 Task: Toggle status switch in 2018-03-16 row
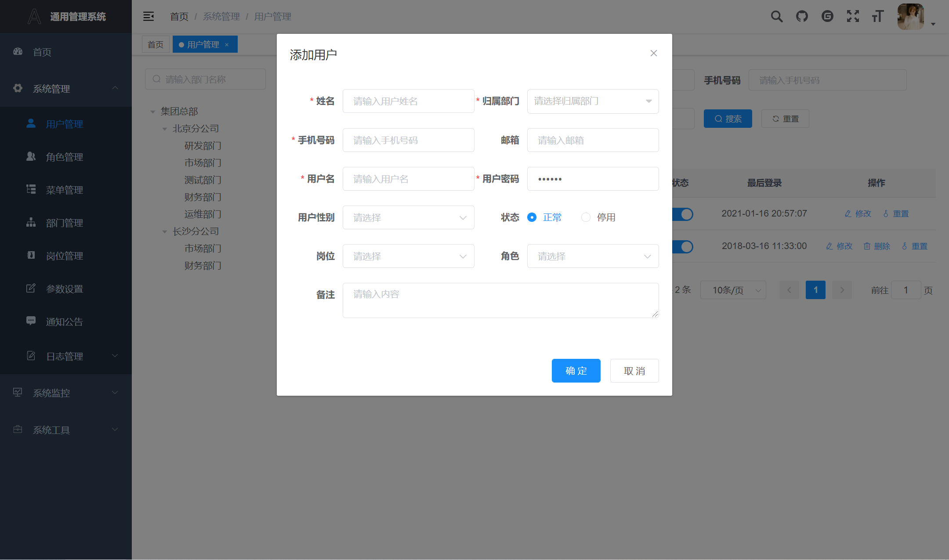point(683,247)
